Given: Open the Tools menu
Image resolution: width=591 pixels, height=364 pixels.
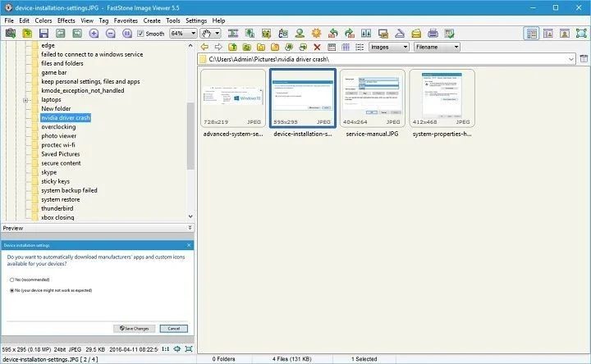Looking at the screenshot, I should (173, 20).
